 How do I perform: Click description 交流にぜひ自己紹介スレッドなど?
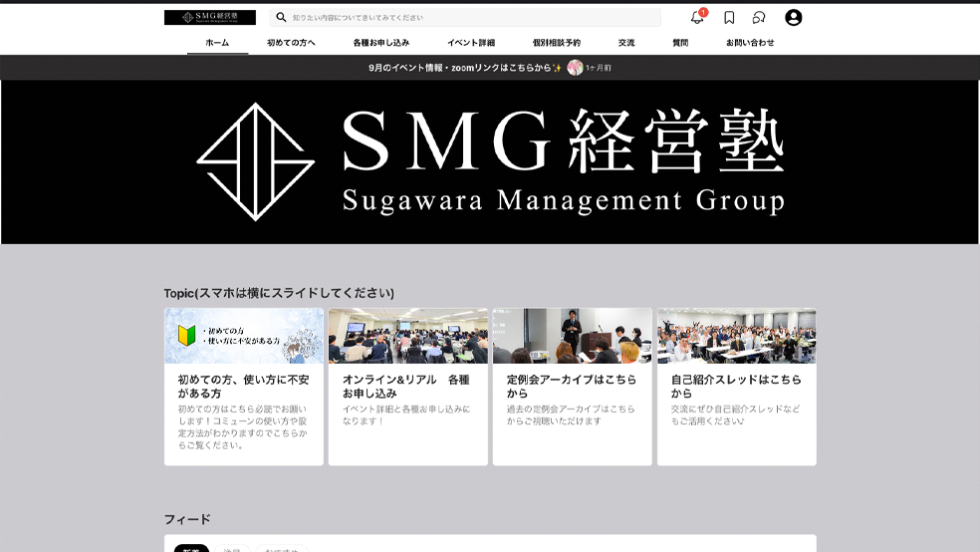click(x=736, y=415)
